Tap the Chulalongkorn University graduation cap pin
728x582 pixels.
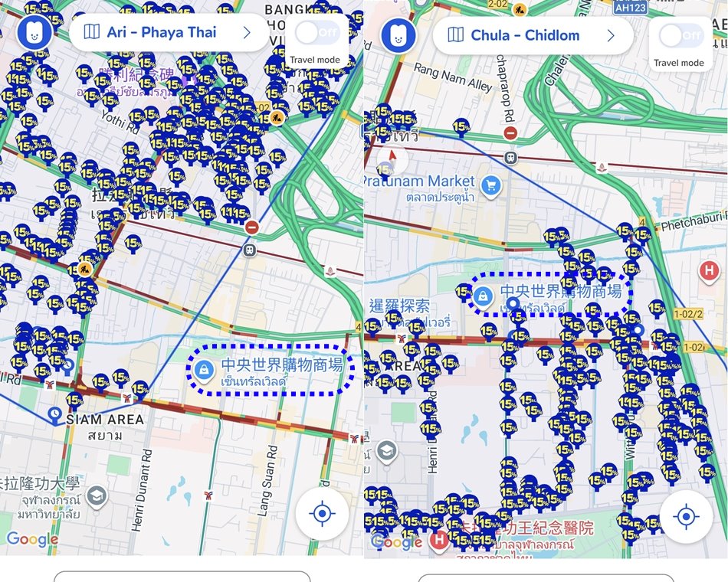[x=97, y=497]
